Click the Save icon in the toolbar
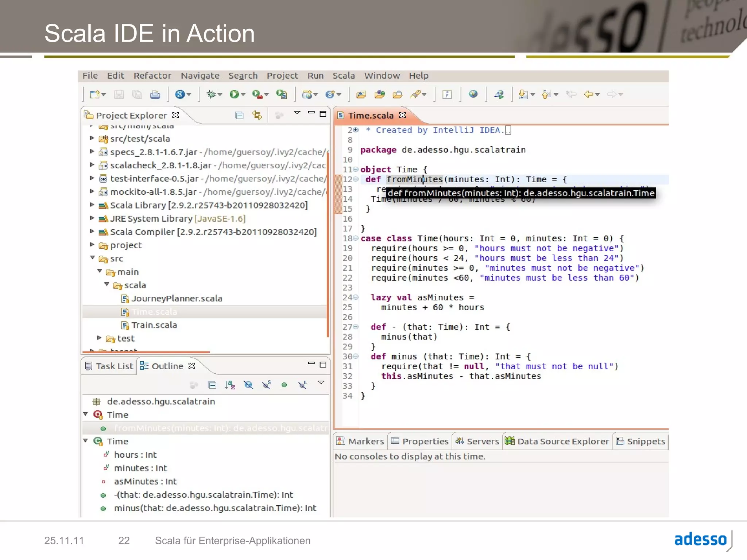The height and width of the screenshot is (560, 747). [119, 94]
